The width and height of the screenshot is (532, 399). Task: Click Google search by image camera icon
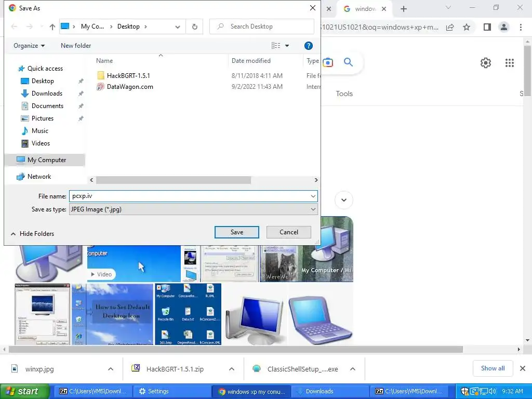(328, 62)
